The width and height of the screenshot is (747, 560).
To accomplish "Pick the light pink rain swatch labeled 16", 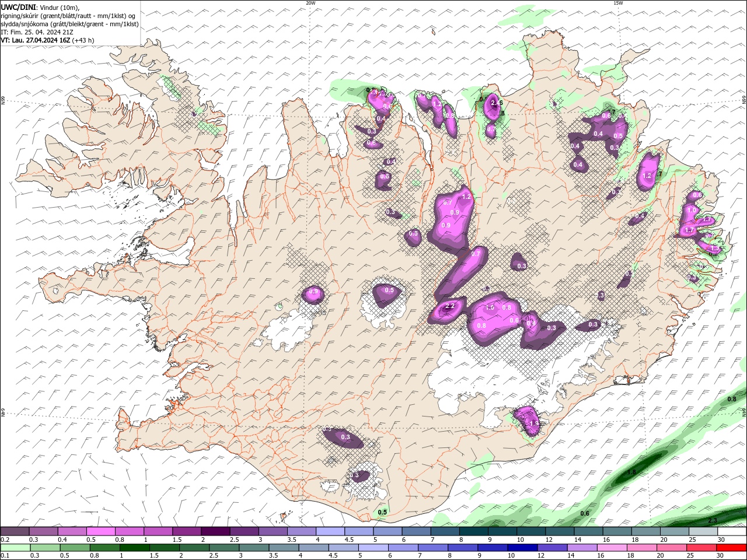I will coord(612,548).
